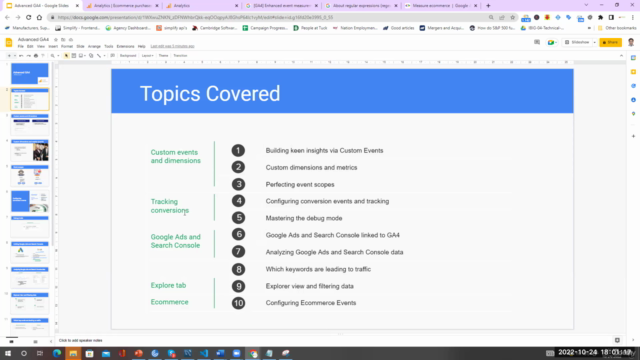Select the first slide thumbnail Advanced GA4
Screen dimensions: 640x360
coord(30,73)
